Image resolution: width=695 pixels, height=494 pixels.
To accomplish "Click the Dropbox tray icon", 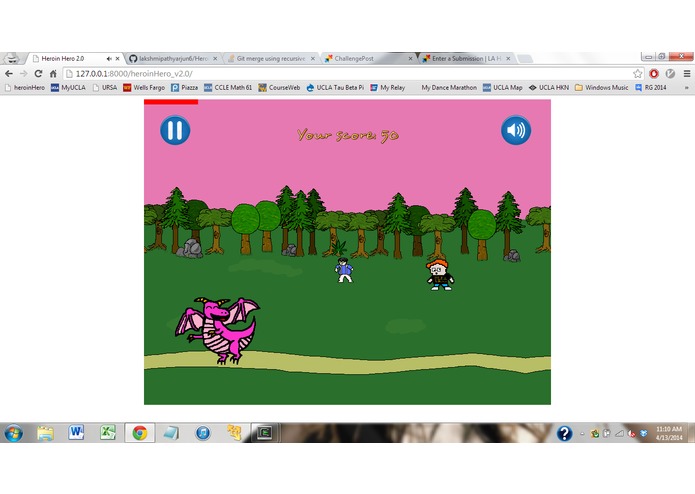I will (644, 433).
